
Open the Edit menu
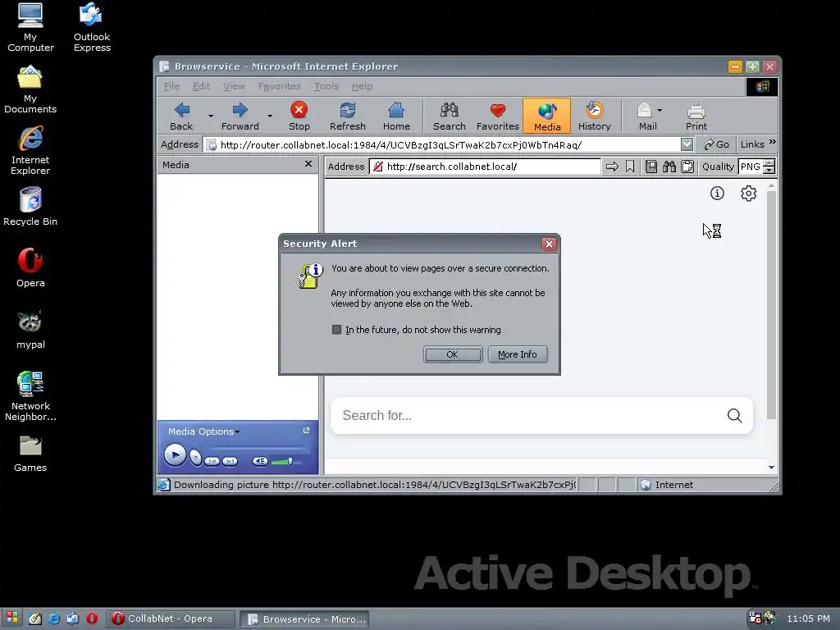coord(201,86)
